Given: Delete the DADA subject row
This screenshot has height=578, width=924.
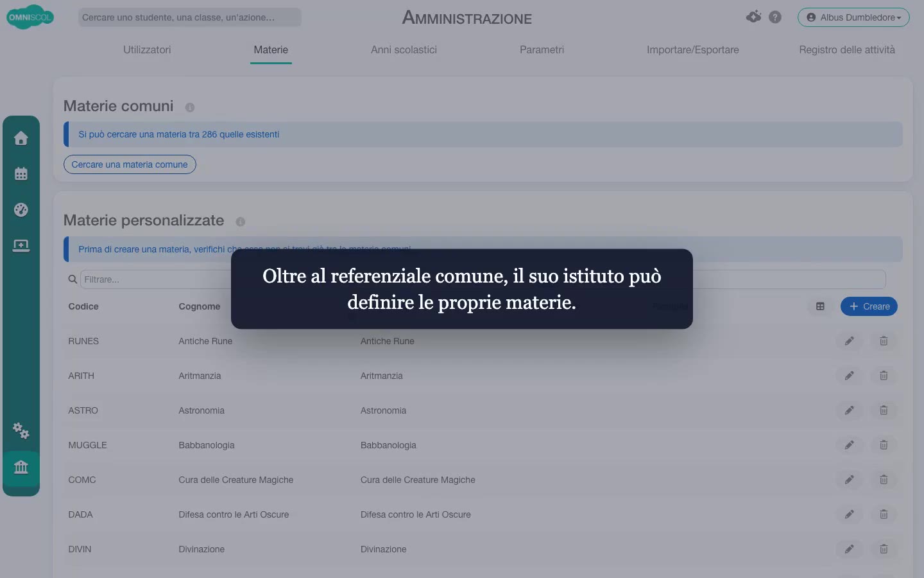Looking at the screenshot, I should tap(884, 514).
